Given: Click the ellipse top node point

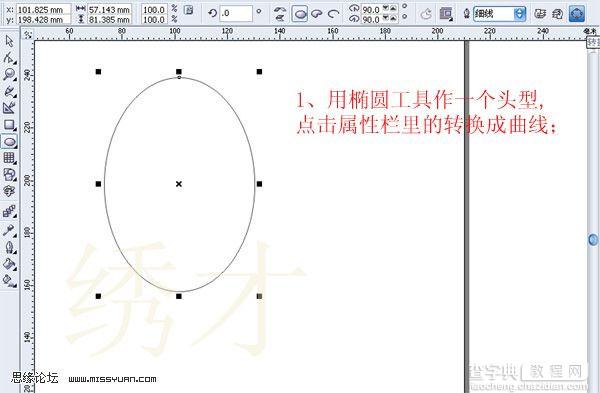Looking at the screenshot, I should (179, 77).
